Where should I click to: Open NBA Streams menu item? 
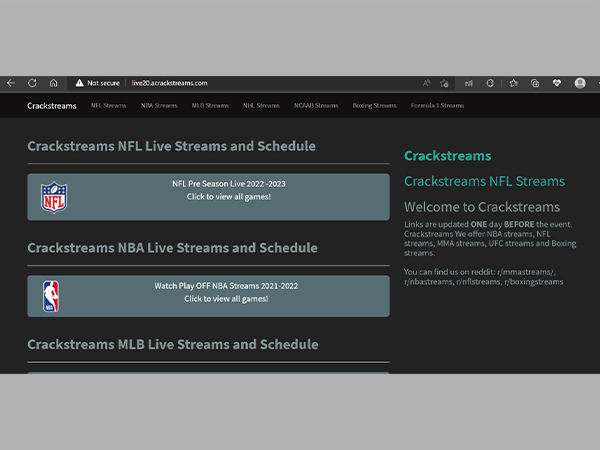point(159,105)
